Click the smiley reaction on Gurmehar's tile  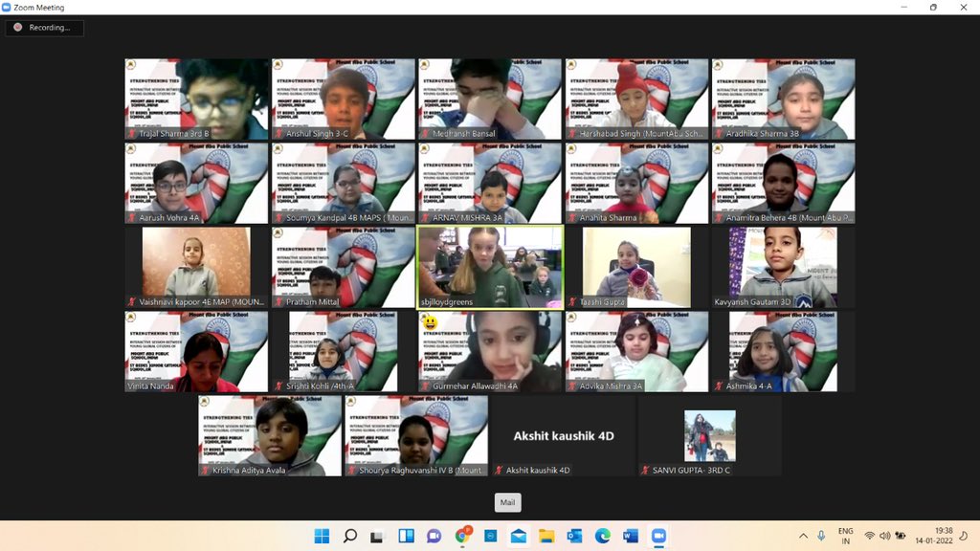click(430, 323)
